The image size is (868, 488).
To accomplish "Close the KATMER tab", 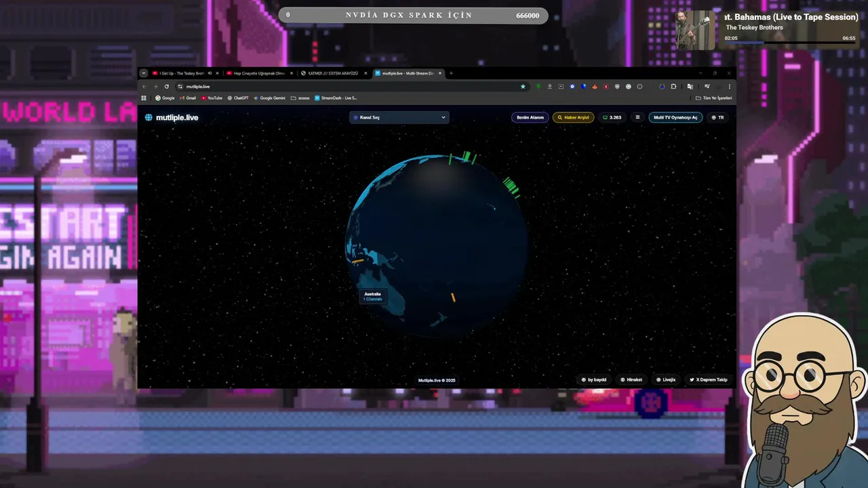I will (x=366, y=73).
